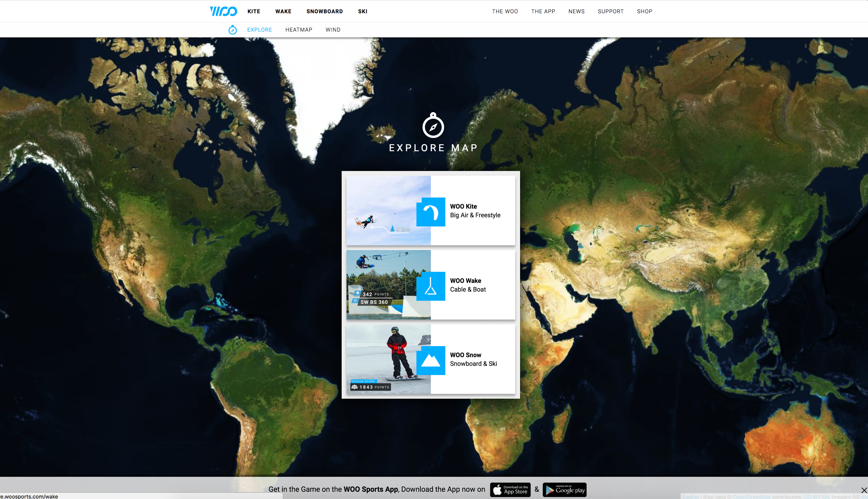Select WOO Kite Big Air & Freestyle
Screen dimensions: 868x499
click(475, 211)
